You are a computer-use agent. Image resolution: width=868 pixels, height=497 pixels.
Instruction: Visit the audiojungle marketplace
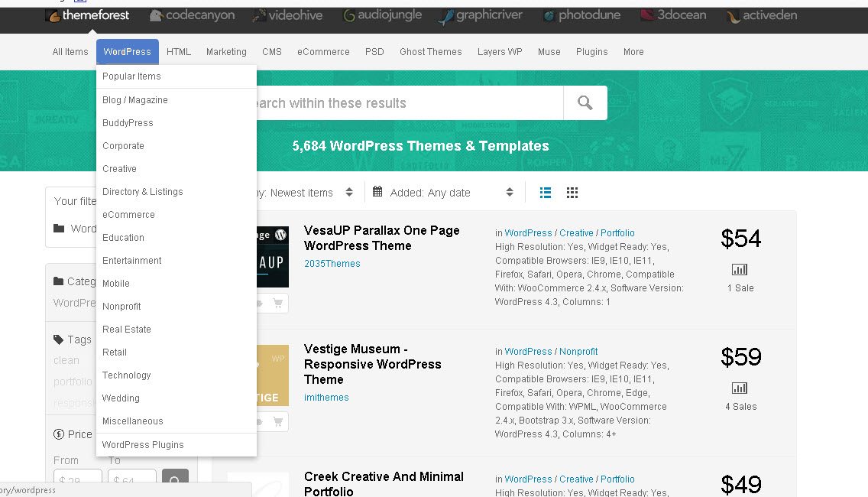point(383,15)
